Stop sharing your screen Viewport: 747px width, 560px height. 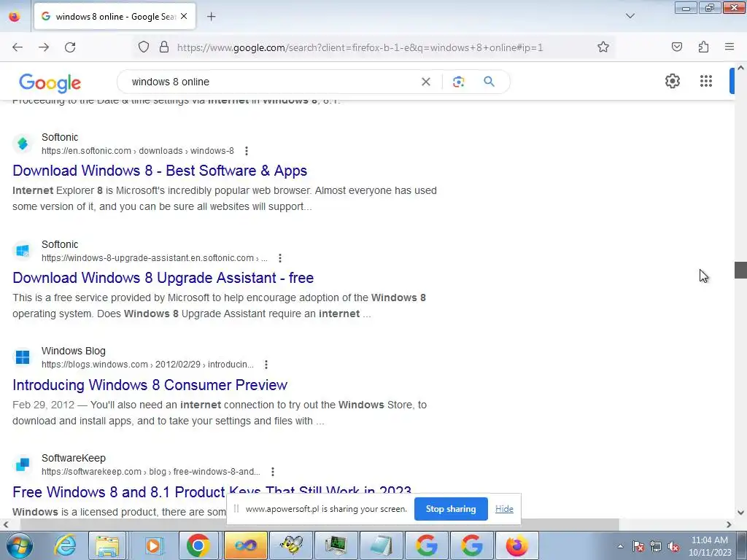point(451,509)
